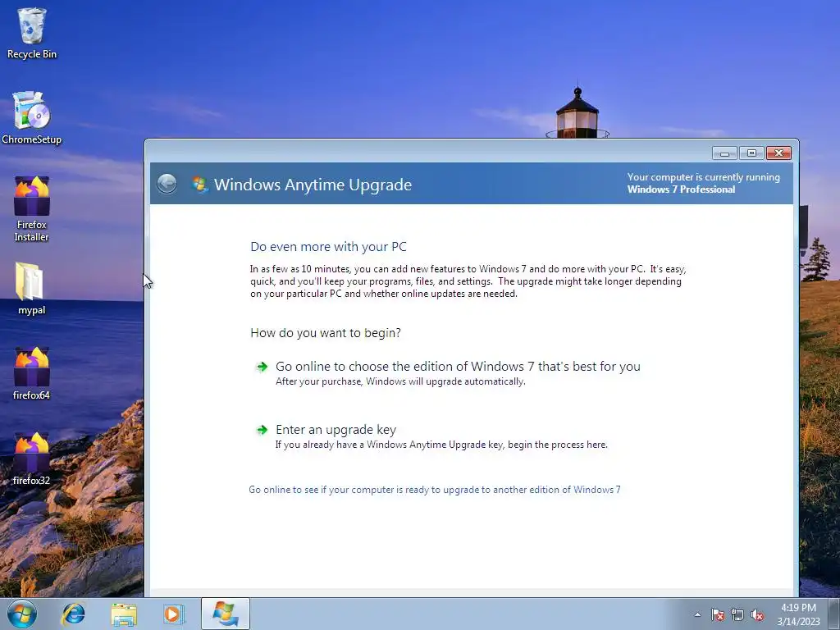Click the 'How do you want to begin?' text
The width and height of the screenshot is (840, 630).
[x=326, y=333]
